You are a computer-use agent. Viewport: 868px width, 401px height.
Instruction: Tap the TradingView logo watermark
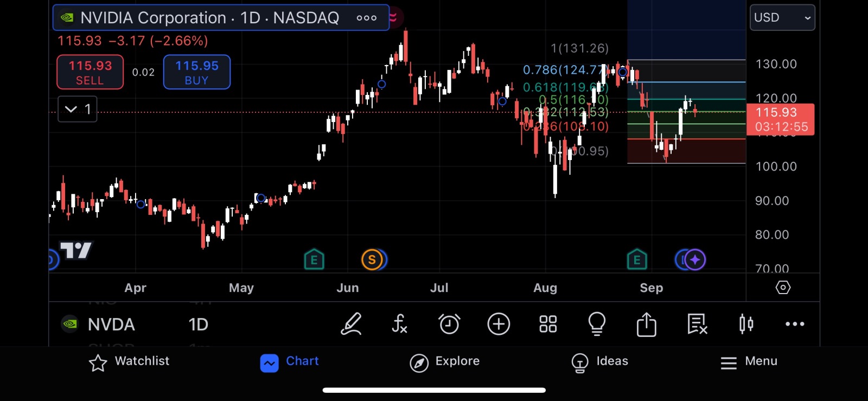coord(76,250)
